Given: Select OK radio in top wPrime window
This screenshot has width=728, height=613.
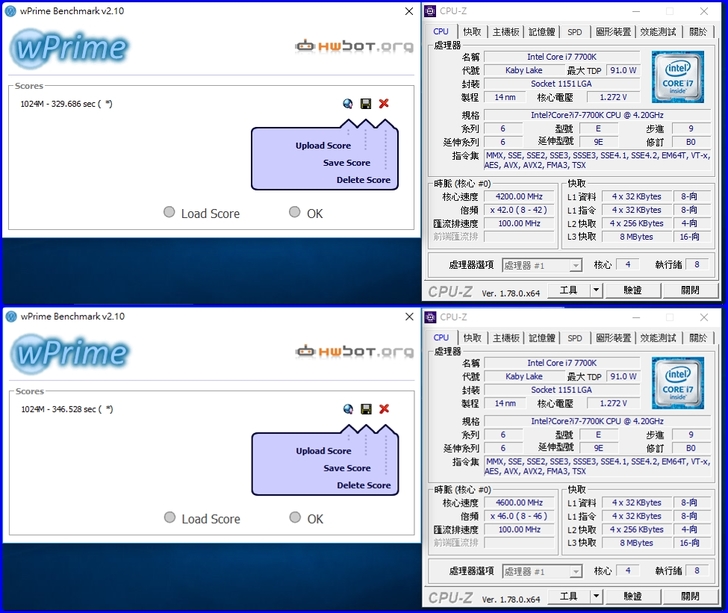Looking at the screenshot, I should tap(294, 212).
